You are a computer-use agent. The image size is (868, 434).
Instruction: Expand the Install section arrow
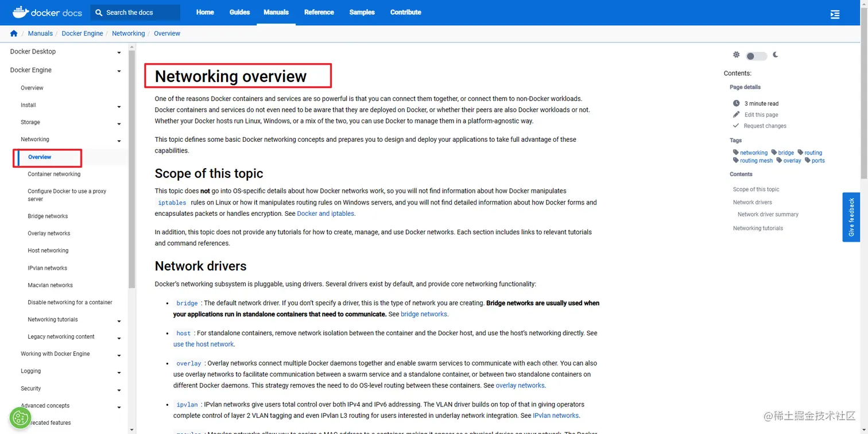pos(119,106)
